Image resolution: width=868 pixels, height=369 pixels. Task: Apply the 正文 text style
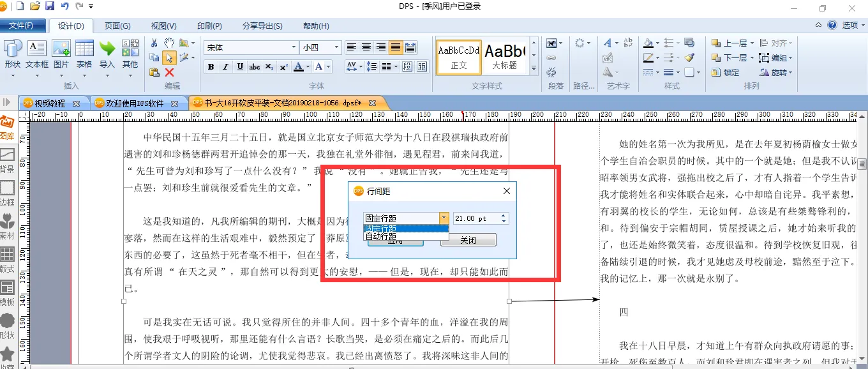(458, 57)
